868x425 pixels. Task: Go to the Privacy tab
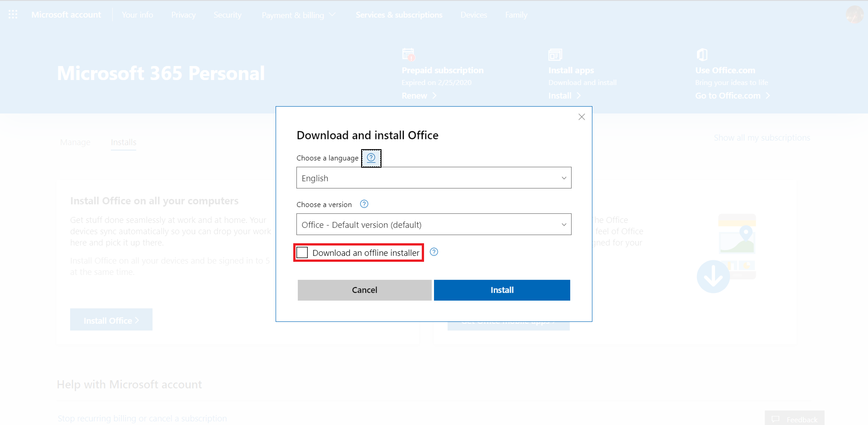pyautogui.click(x=183, y=15)
